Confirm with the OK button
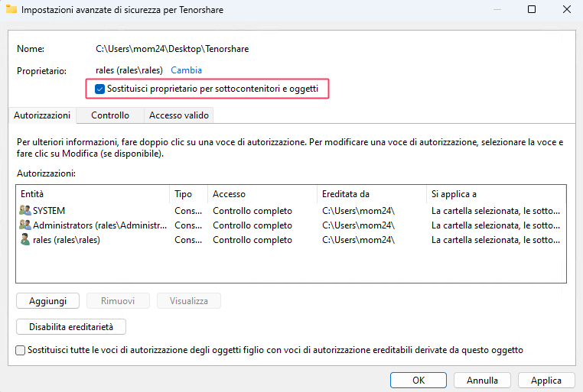This screenshot has height=392, width=583. click(x=419, y=380)
